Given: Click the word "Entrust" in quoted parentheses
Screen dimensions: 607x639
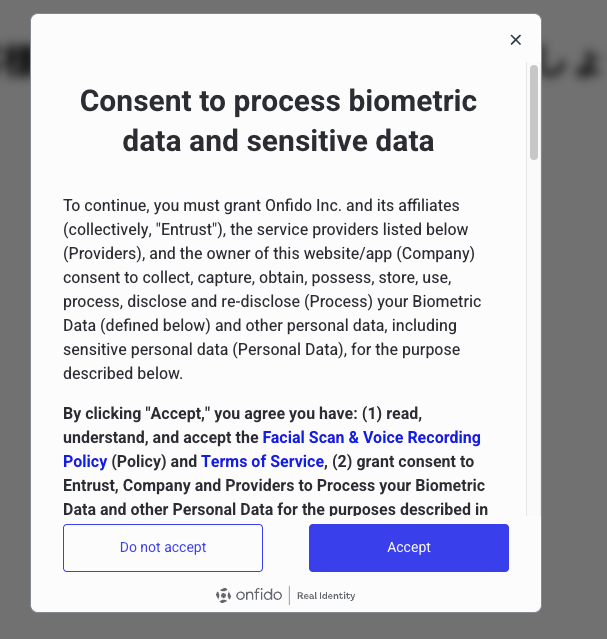Looking at the screenshot, I should click(x=186, y=229).
